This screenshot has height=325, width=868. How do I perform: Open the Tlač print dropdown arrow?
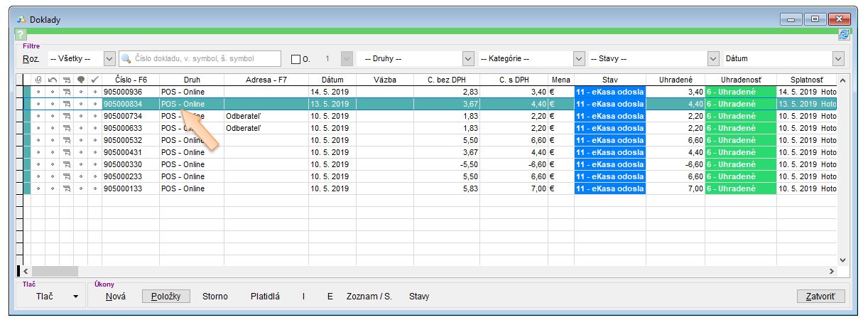[76, 297]
